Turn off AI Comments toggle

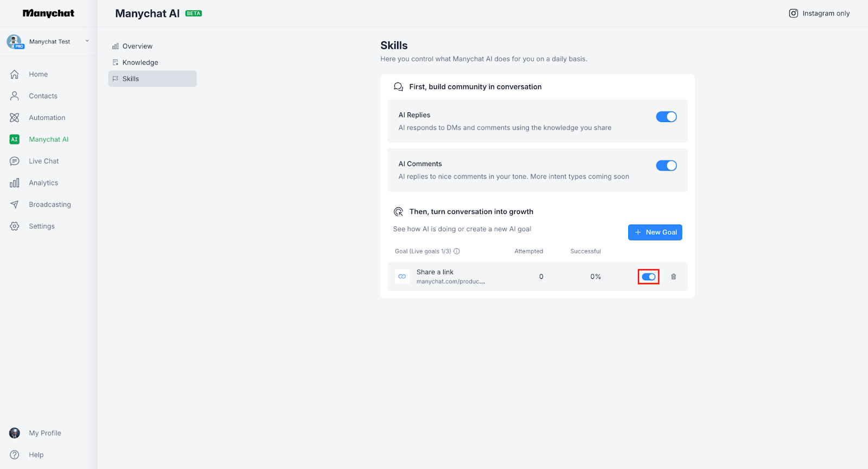[666, 166]
